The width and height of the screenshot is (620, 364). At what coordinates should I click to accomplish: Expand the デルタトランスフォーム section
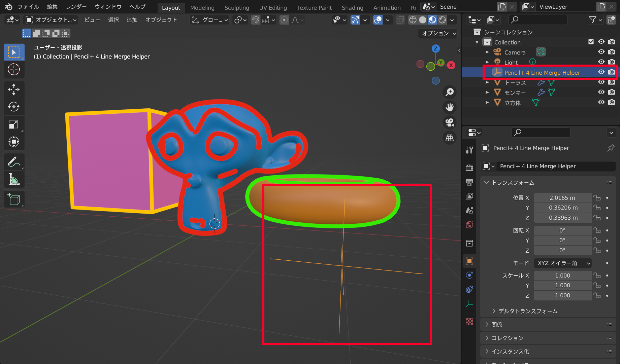528,311
